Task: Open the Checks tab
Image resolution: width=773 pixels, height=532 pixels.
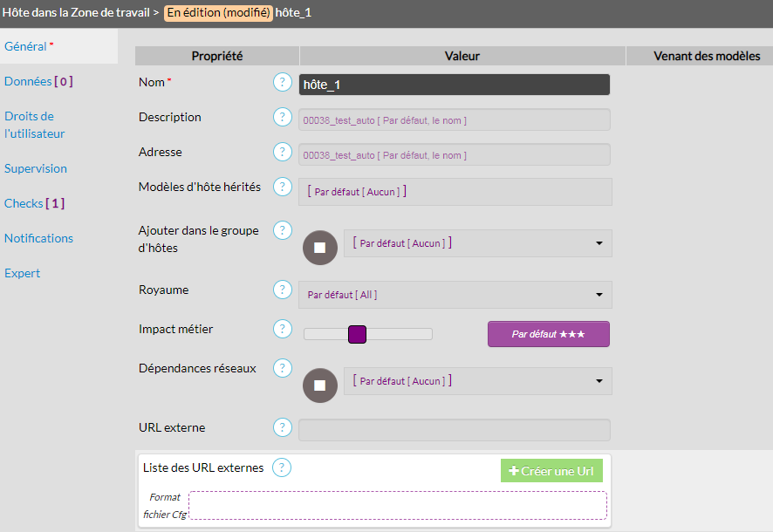Action: [34, 203]
